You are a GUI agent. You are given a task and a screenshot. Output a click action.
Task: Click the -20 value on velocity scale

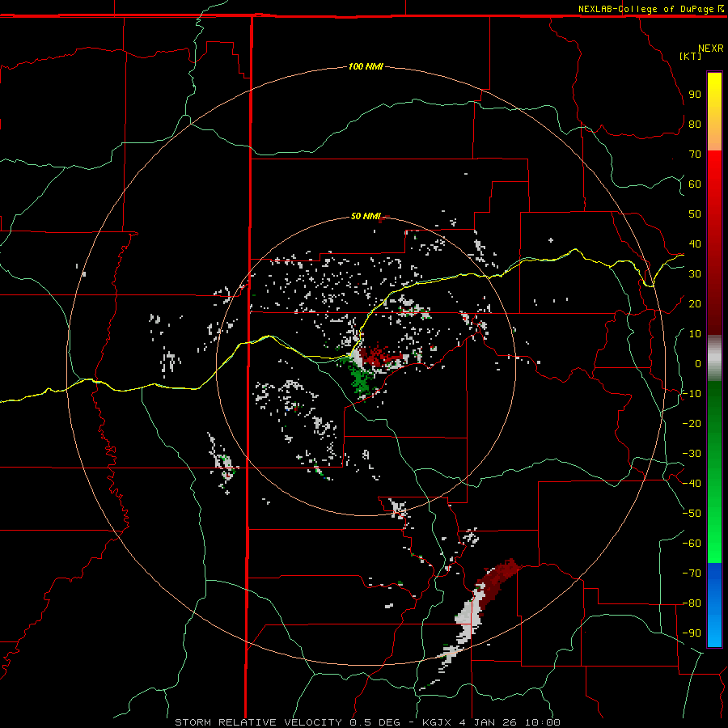[692, 423]
